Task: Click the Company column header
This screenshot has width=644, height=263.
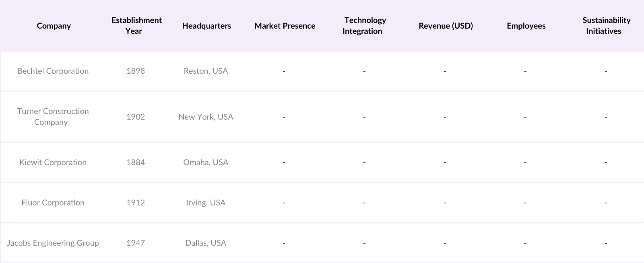Action: pyautogui.click(x=54, y=26)
